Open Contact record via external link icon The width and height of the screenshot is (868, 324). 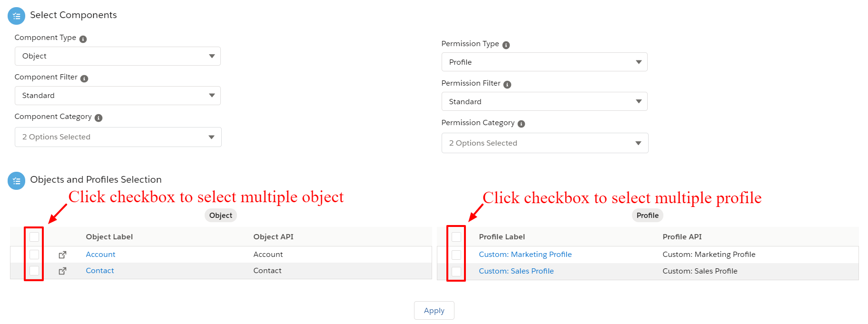62,271
